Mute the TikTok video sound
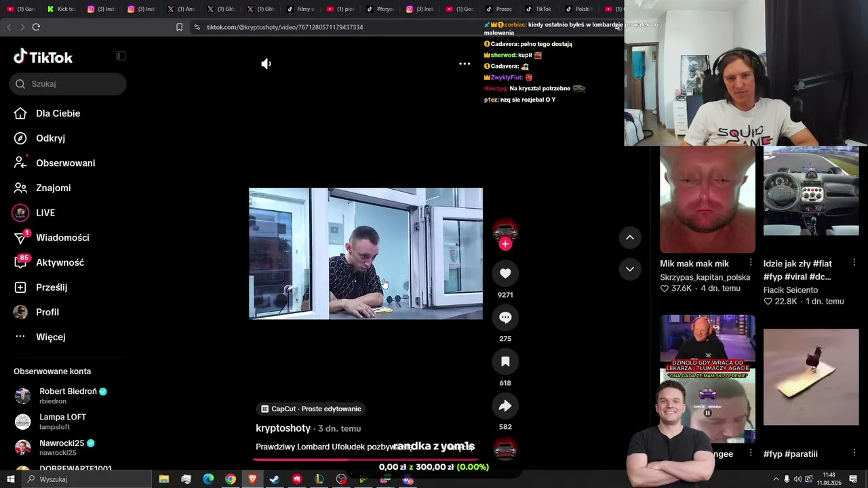Viewport: 868px width, 488px height. click(266, 64)
